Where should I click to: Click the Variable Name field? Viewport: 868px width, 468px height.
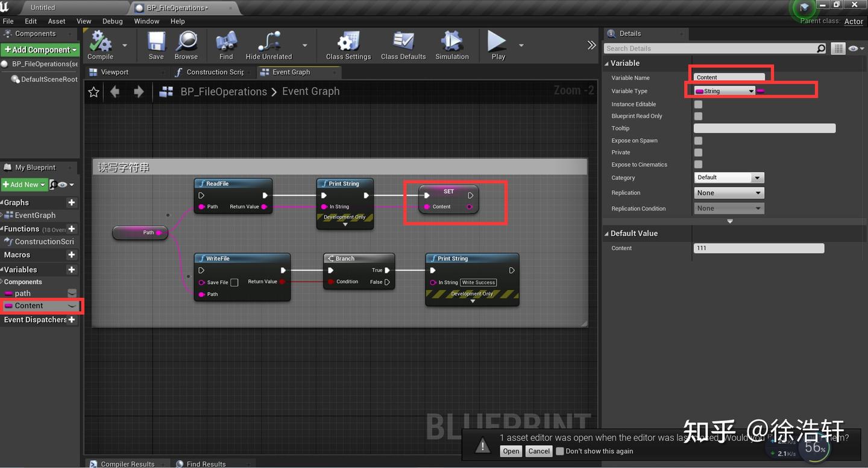[729, 77]
